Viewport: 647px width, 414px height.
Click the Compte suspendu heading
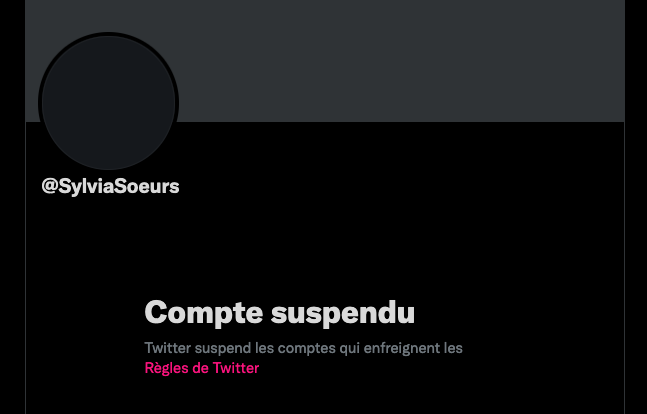(280, 313)
